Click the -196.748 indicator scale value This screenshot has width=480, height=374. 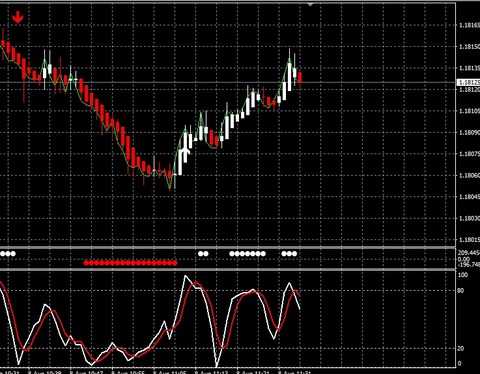(x=469, y=265)
